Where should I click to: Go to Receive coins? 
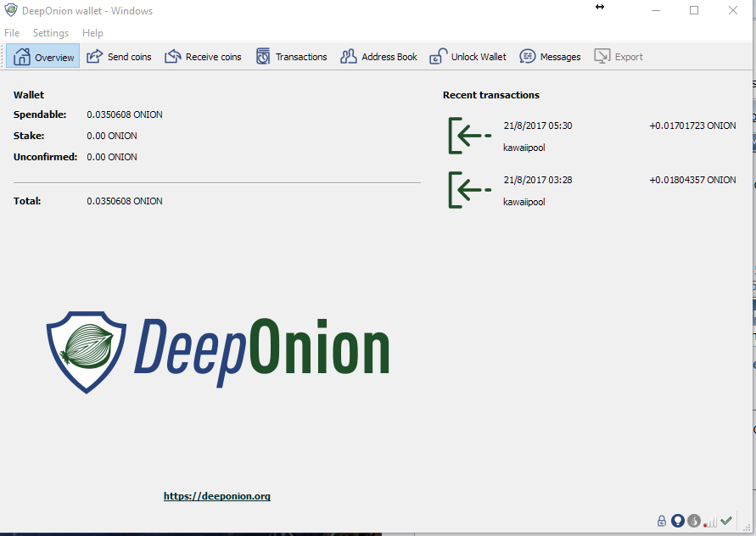203,56
